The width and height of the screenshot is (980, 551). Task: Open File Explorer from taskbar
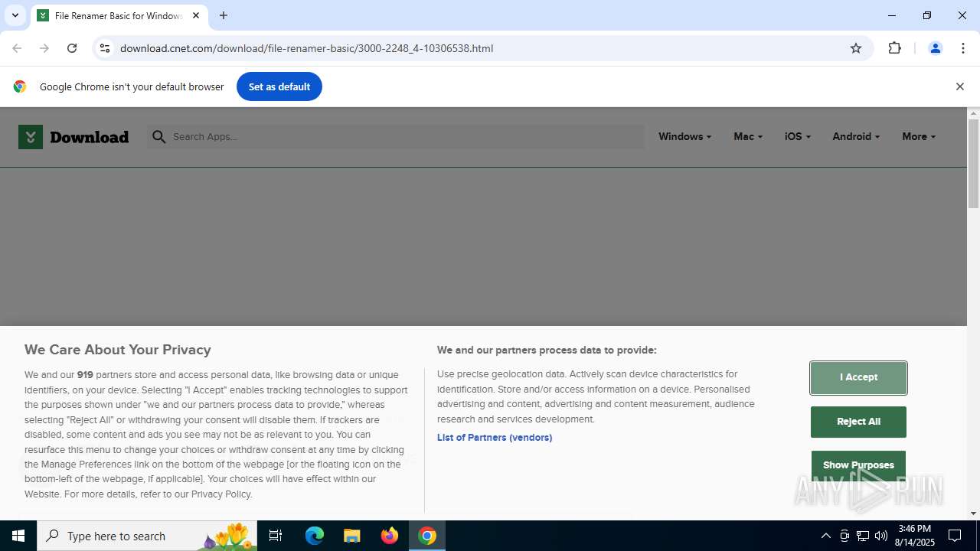click(351, 536)
